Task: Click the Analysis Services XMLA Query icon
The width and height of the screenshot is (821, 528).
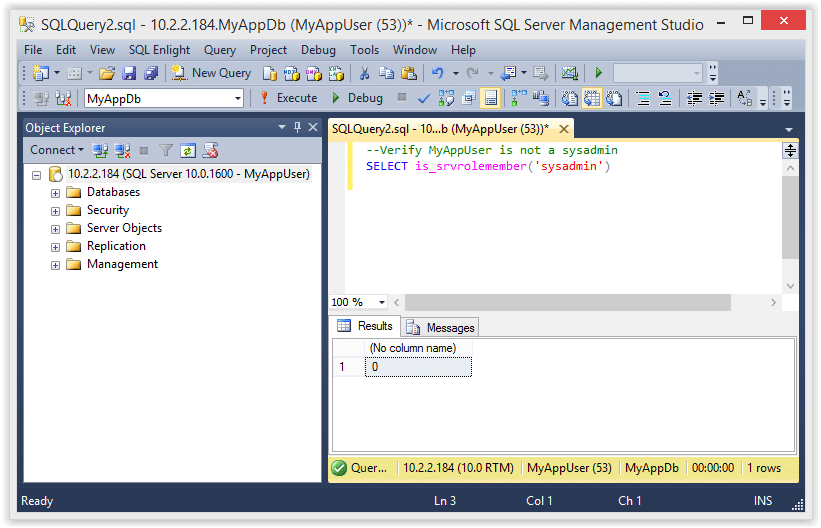Action: pos(336,73)
